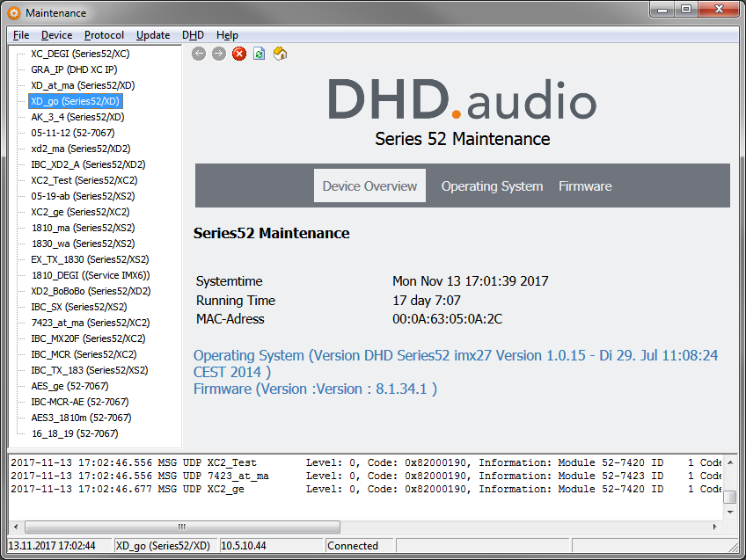Click the 7423_at_ma log message row

click(x=365, y=476)
